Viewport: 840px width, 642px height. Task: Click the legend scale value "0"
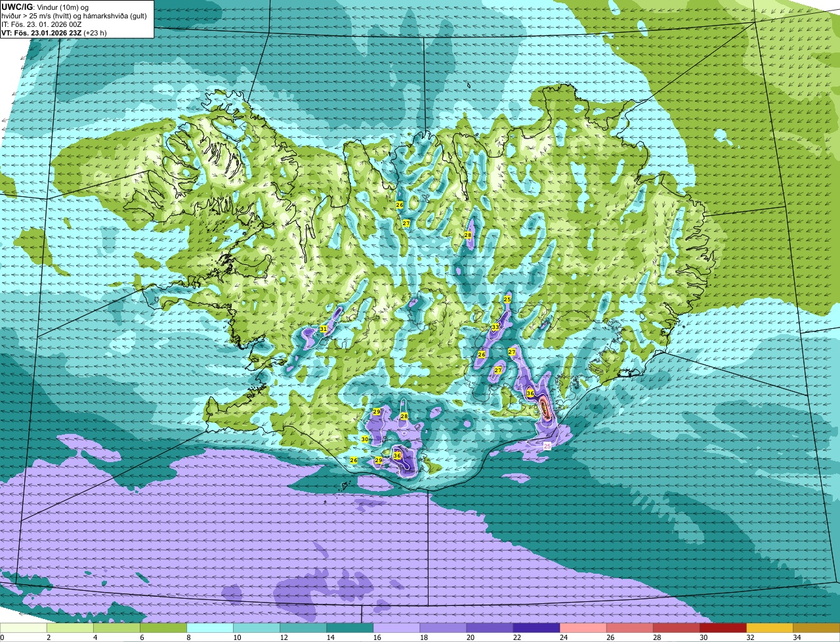(2, 637)
